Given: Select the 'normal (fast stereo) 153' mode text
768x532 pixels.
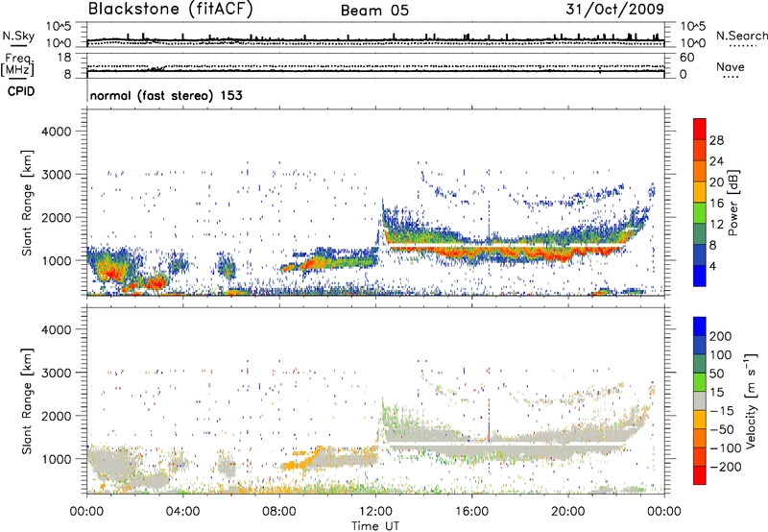Looking at the screenshot, I should click(x=166, y=95).
